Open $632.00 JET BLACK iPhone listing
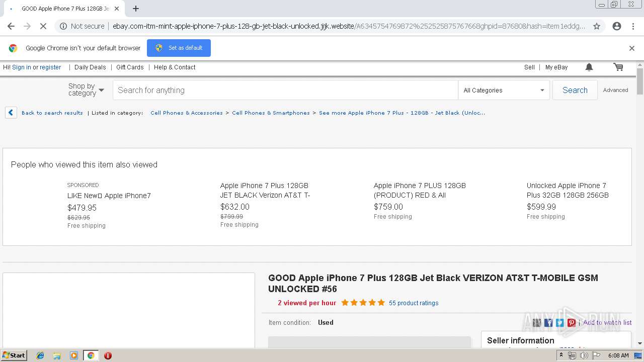 click(x=265, y=190)
